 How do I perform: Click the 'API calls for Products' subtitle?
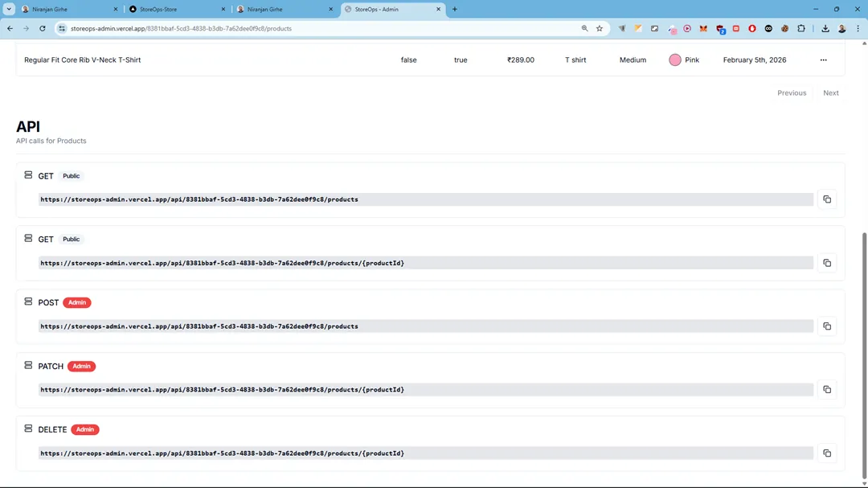[x=51, y=141]
